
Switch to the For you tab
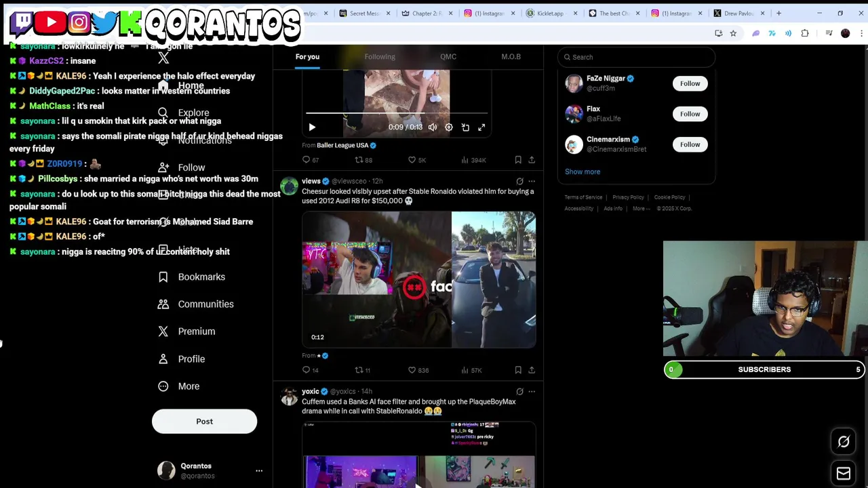tap(307, 57)
